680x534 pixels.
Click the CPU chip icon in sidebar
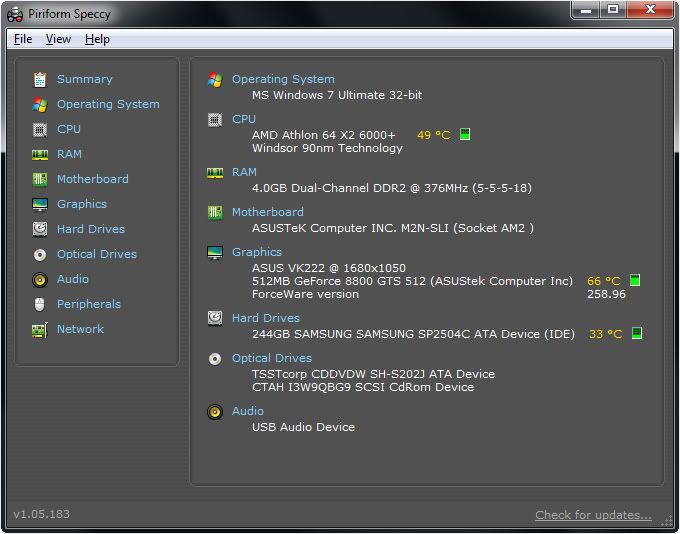point(40,129)
